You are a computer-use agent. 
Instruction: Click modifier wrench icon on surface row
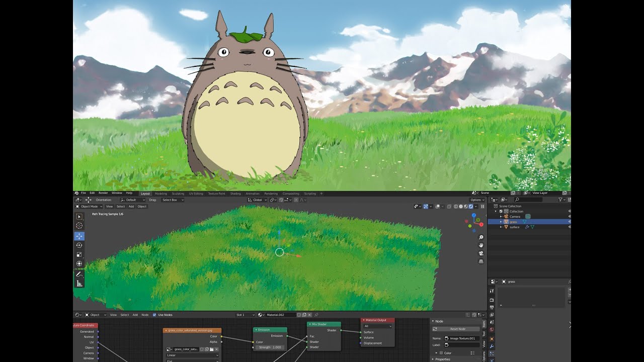[x=527, y=227]
